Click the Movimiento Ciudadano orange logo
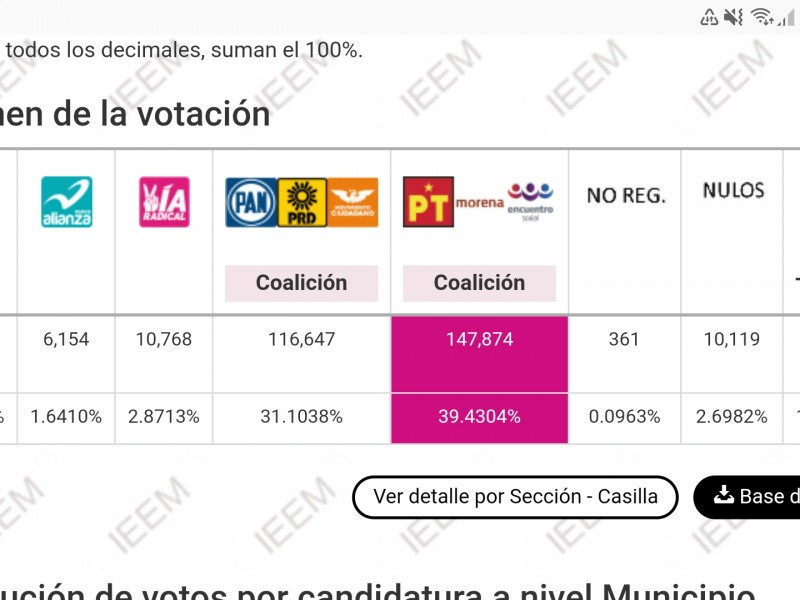Viewport: 800px width, 600px height. pos(353,203)
